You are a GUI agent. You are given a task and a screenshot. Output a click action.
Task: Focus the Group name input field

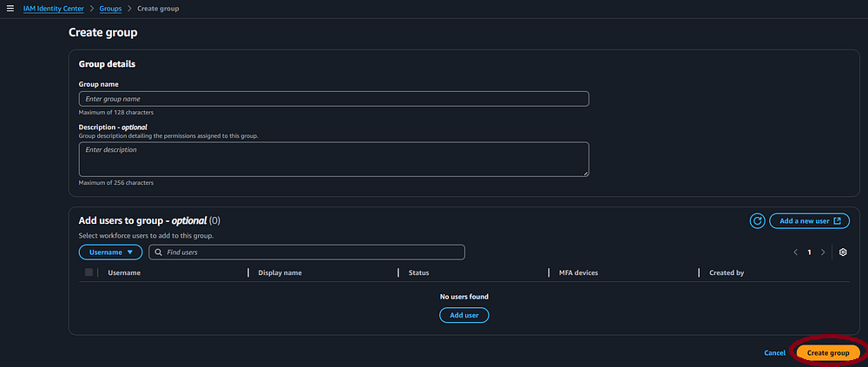pos(333,99)
